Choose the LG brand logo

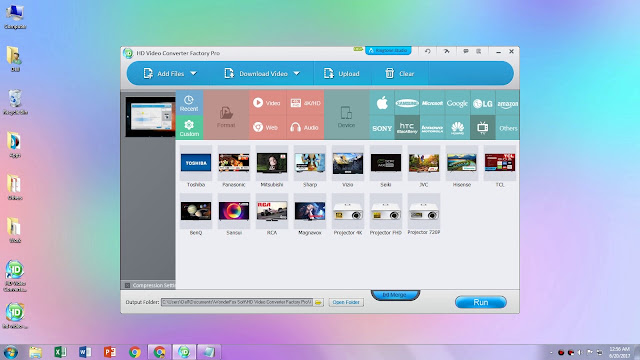(x=482, y=104)
